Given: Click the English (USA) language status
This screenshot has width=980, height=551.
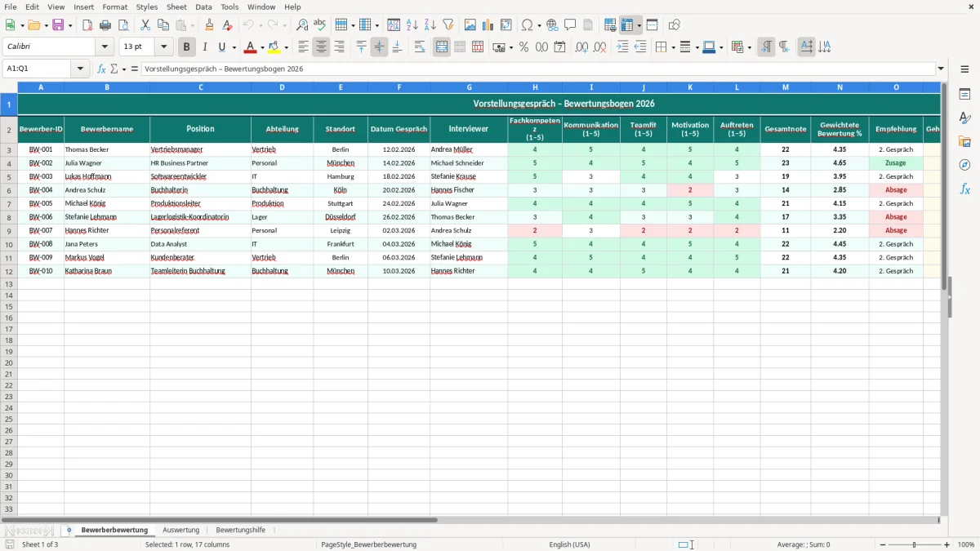Looking at the screenshot, I should click(569, 544).
